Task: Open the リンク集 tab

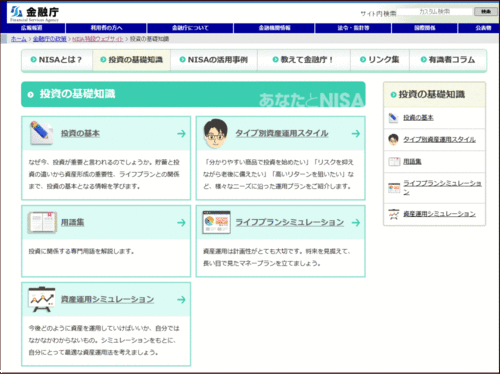Action: (380, 60)
